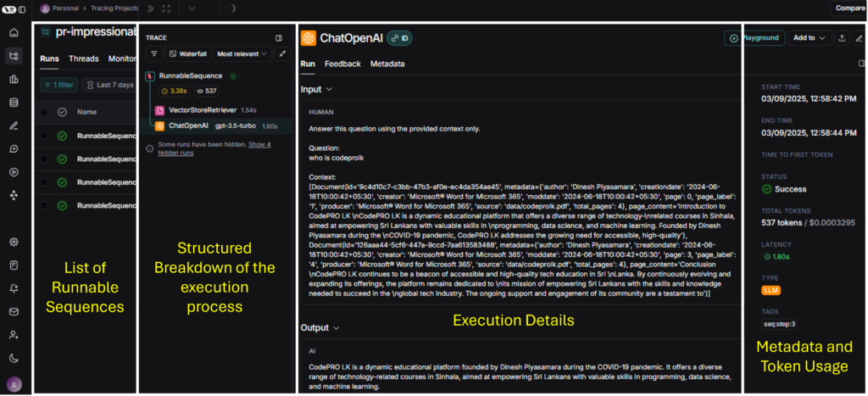Click the info icon beside hidden runs message
This screenshot has height=396, width=868.
tap(149, 148)
